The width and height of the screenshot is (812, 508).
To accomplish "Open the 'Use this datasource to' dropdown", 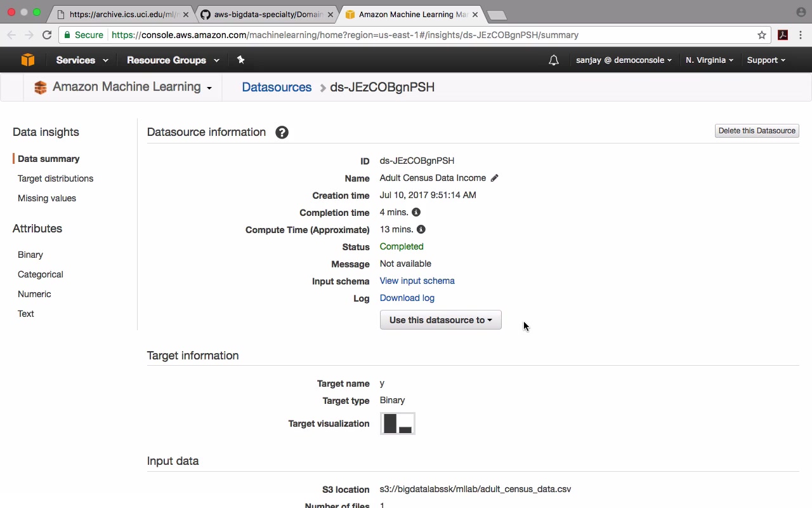I will (x=440, y=320).
